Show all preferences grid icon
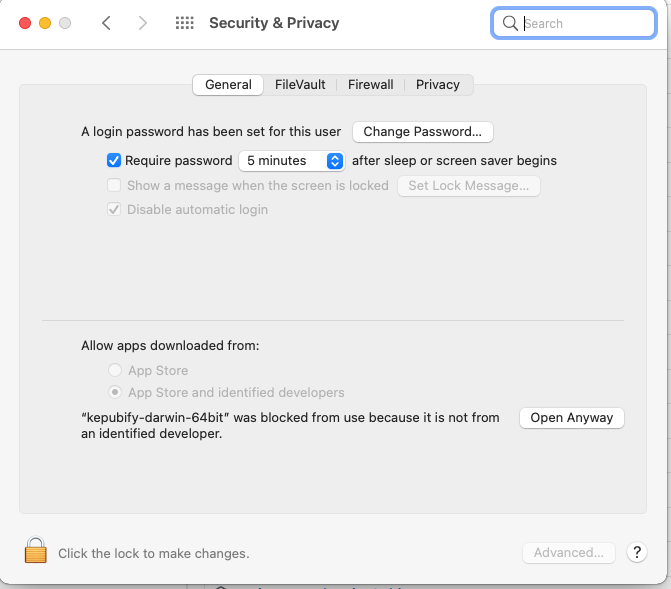The width and height of the screenshot is (671, 589). (184, 23)
